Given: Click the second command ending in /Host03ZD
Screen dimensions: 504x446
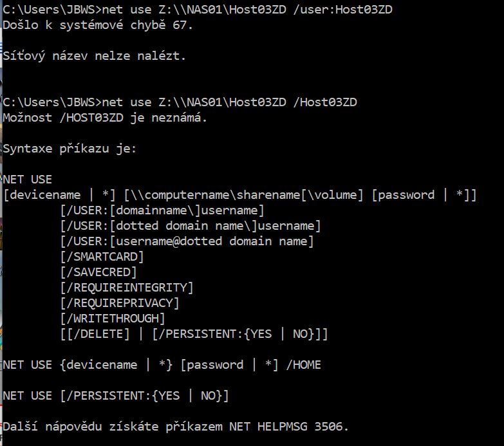Looking at the screenshot, I should tap(180, 102).
